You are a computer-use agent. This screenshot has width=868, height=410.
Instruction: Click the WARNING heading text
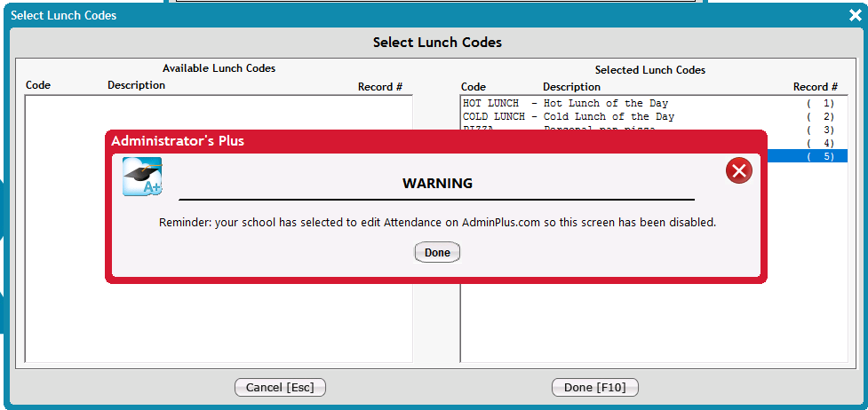pyautogui.click(x=437, y=183)
